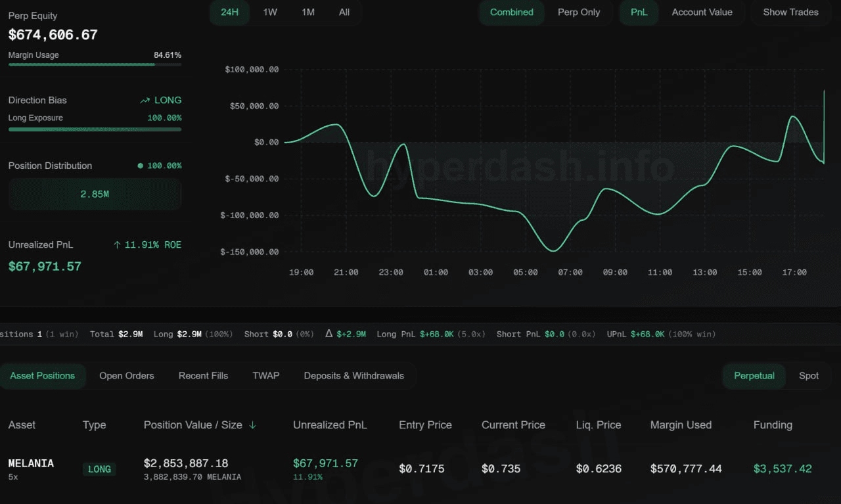Click the 21:00 time axis label
The image size is (841, 504).
(x=346, y=272)
